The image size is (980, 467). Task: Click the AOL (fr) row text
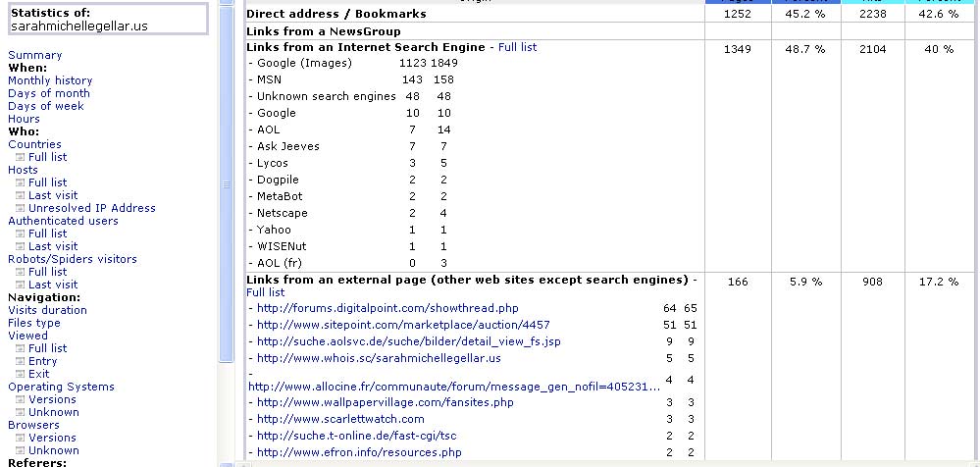280,263
